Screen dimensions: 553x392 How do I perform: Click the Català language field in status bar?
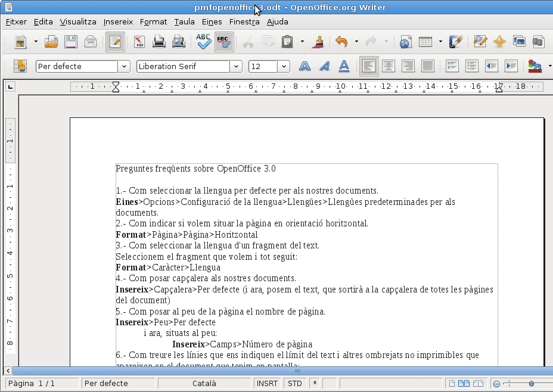tap(204, 384)
